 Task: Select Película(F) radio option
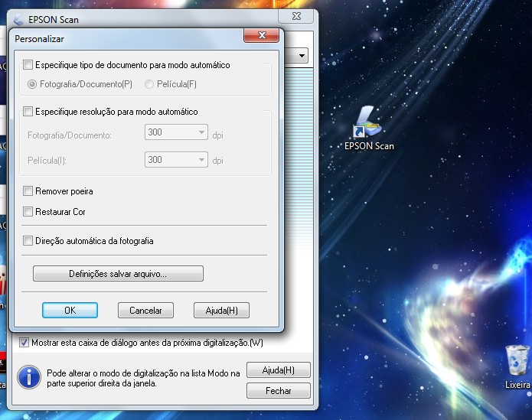pos(149,84)
